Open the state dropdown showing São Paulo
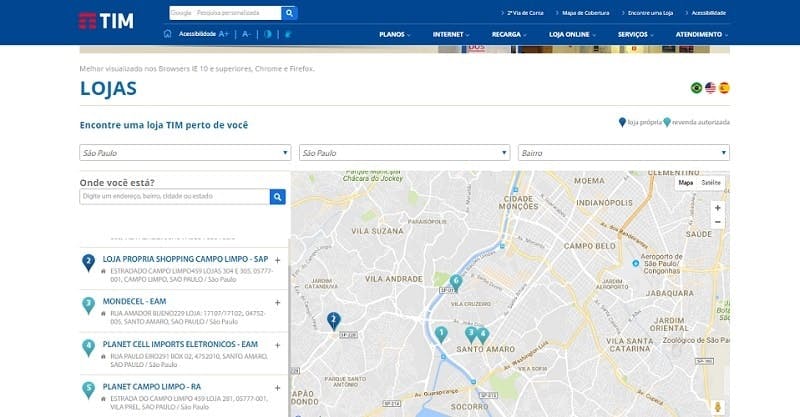Viewport: 800px width, 417px height. click(185, 153)
